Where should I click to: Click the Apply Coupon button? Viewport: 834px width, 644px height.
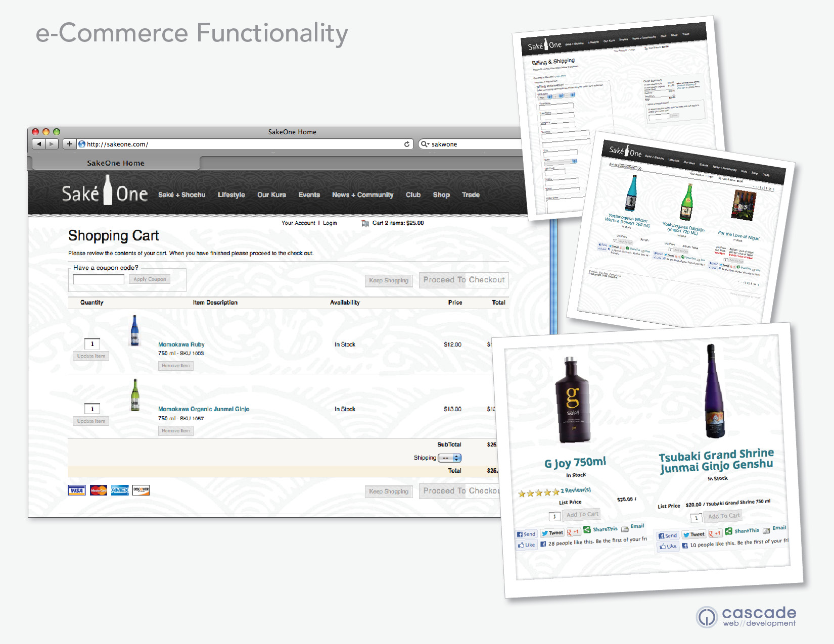150,279
